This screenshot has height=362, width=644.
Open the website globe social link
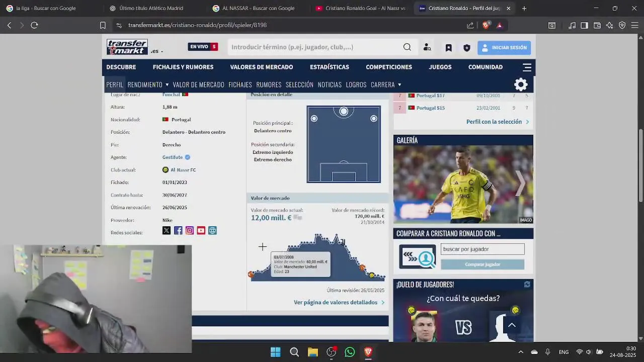(x=213, y=230)
